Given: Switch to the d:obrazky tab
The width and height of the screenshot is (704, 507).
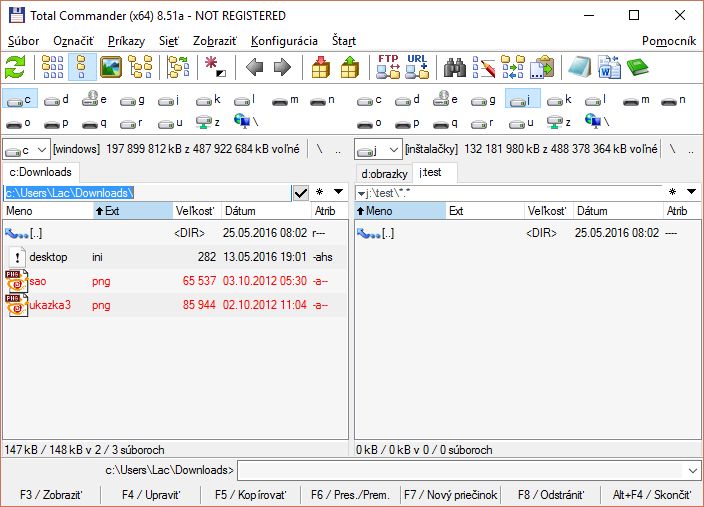Looking at the screenshot, I should [384, 174].
